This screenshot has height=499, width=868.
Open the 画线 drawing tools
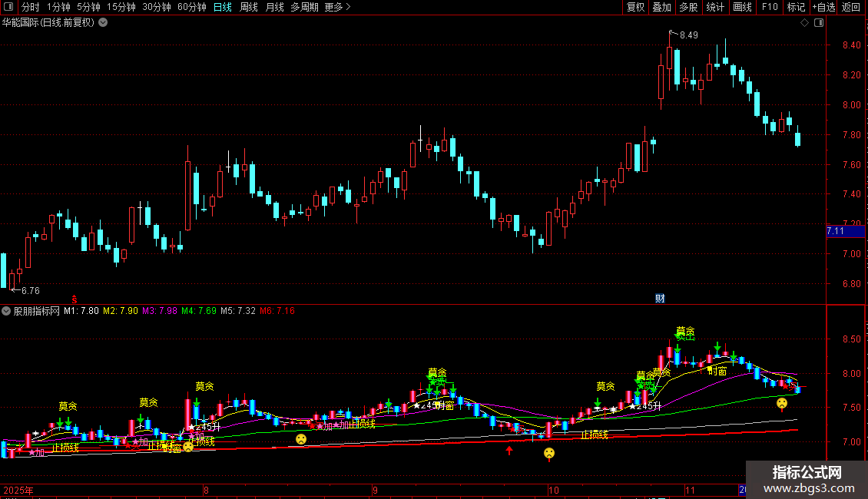[x=742, y=7]
